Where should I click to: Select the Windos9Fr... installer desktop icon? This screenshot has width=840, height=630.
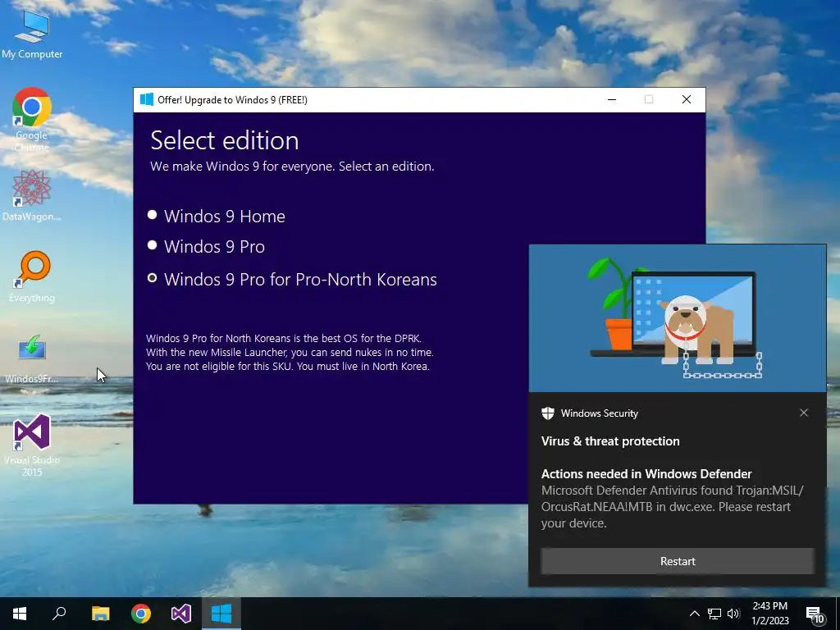(32, 358)
